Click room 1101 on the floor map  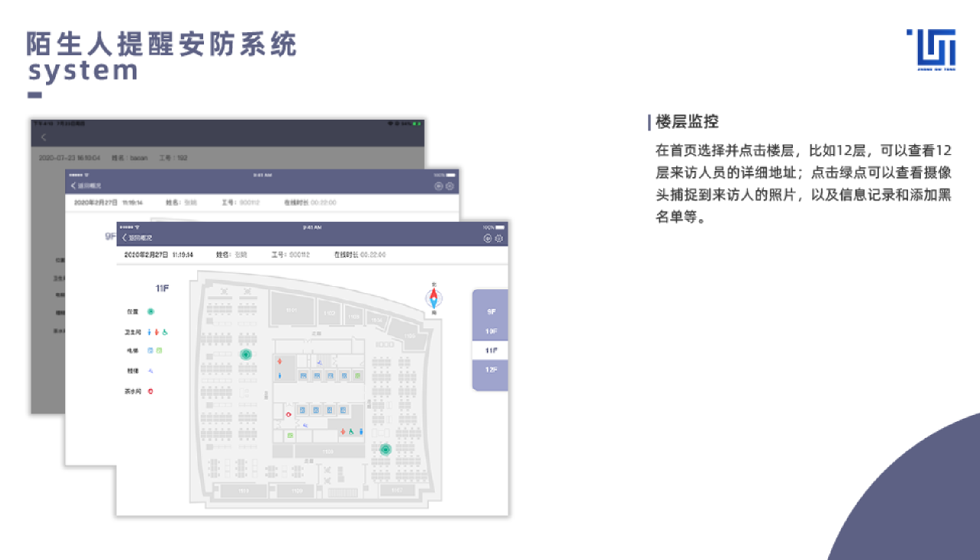291,309
